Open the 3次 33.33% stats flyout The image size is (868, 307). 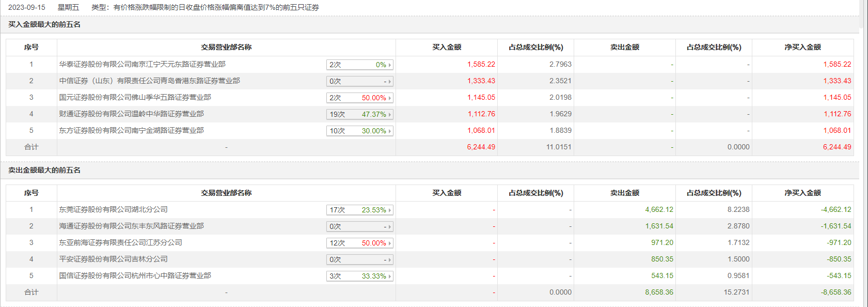(x=359, y=276)
